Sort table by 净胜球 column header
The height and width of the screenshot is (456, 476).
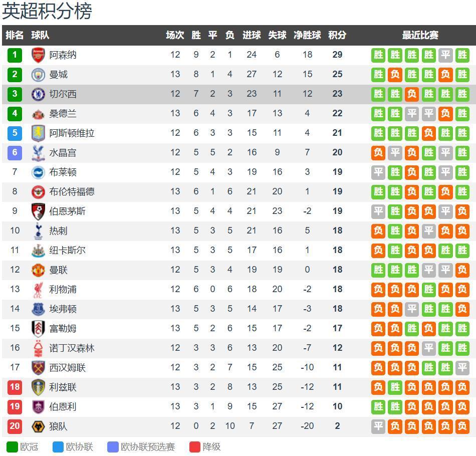coord(307,35)
